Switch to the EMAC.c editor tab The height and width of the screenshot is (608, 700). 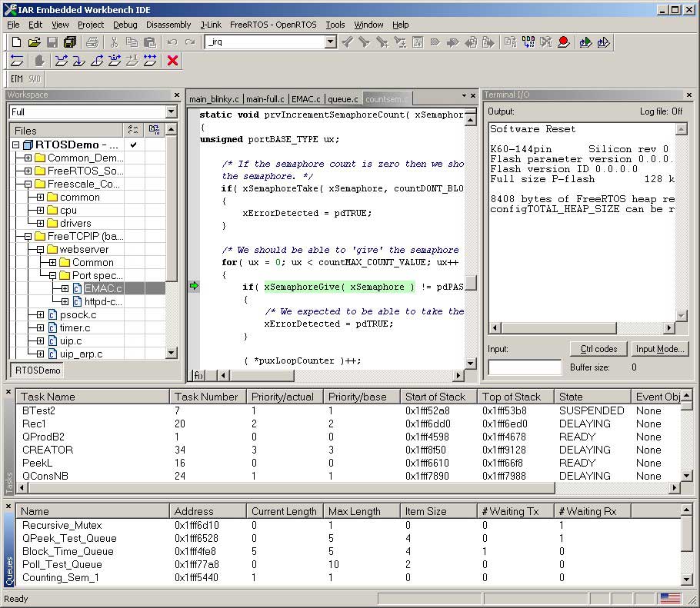click(306, 99)
